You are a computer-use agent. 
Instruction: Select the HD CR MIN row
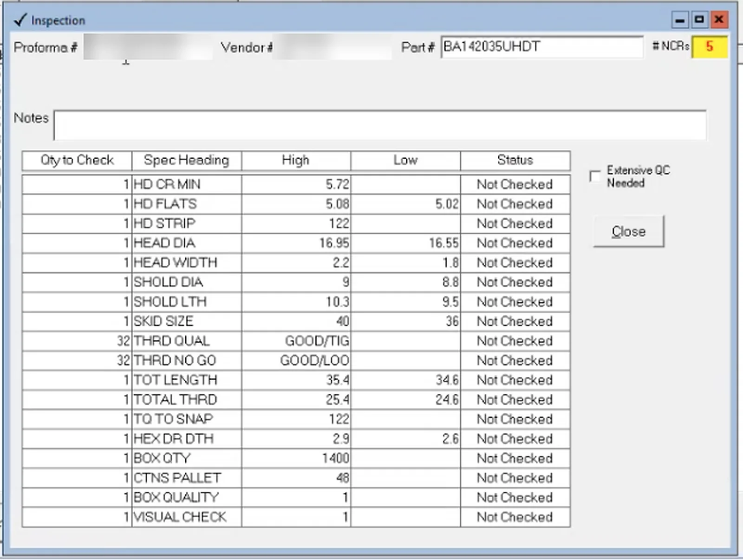296,184
